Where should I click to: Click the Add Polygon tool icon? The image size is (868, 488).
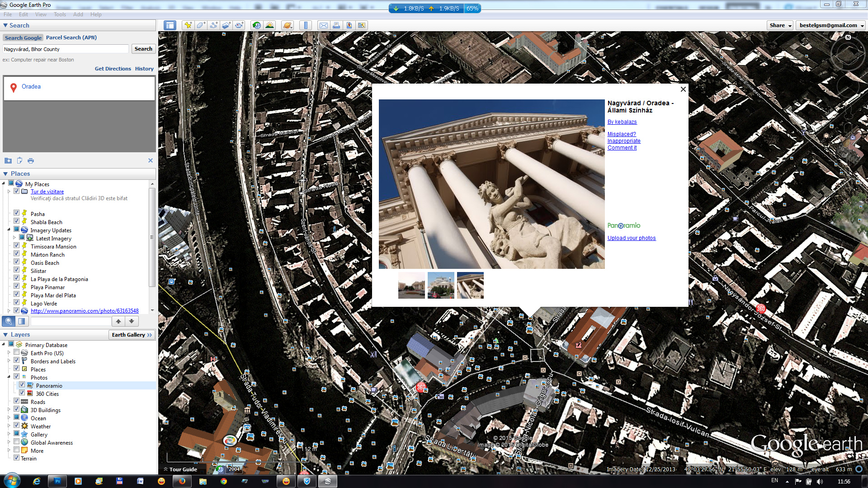coord(201,25)
